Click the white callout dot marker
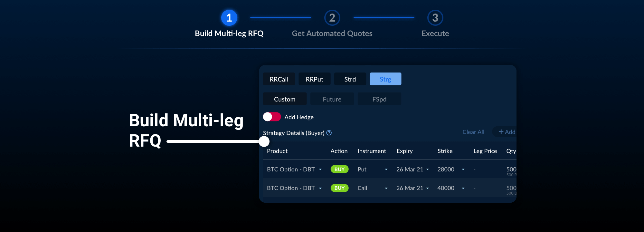The height and width of the screenshot is (232, 644). 264,141
